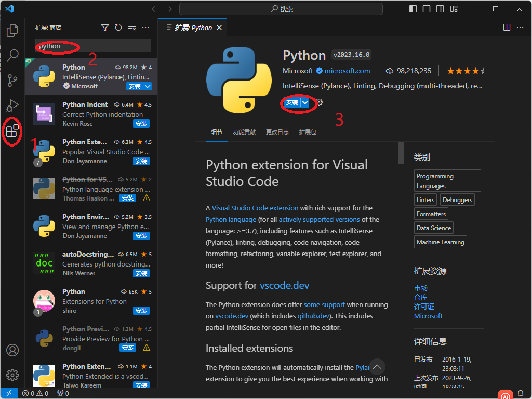Install Python Environment Manager extension
The image size is (532, 399).
141,236
